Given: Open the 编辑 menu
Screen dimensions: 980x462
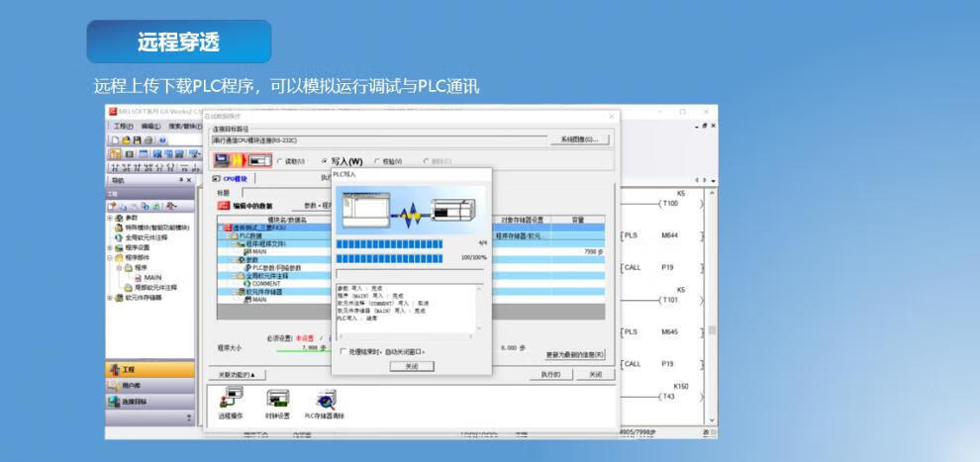Looking at the screenshot, I should (x=150, y=126).
